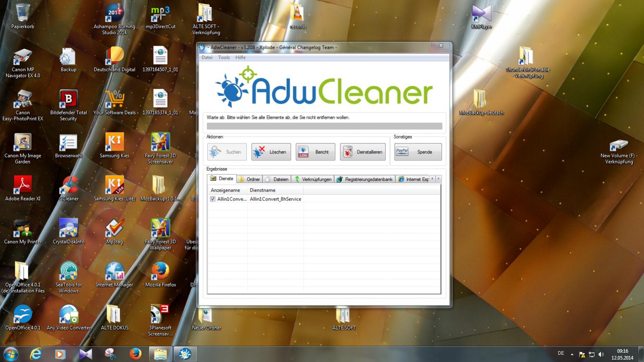Click the taskbar volume icon

click(601, 354)
